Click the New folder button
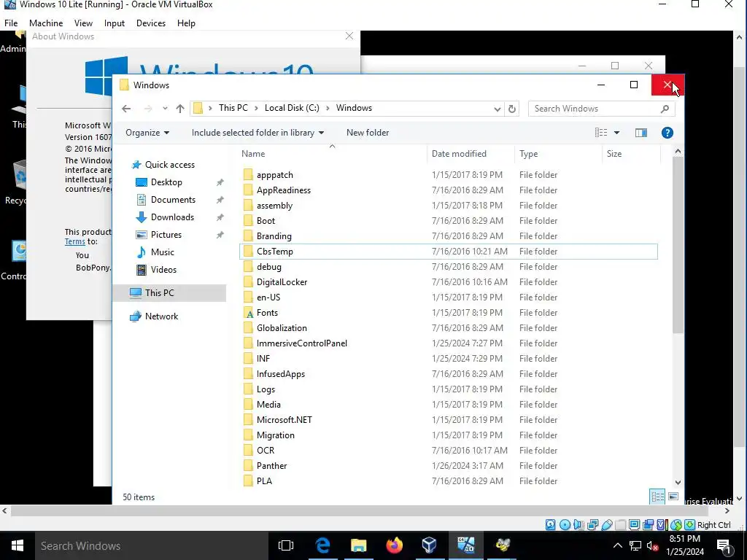 point(368,133)
